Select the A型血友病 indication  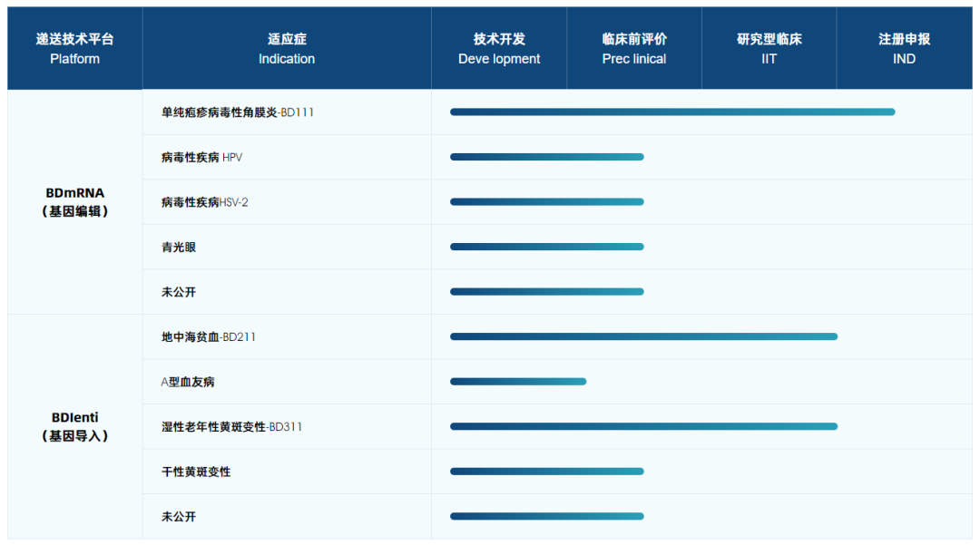188,382
